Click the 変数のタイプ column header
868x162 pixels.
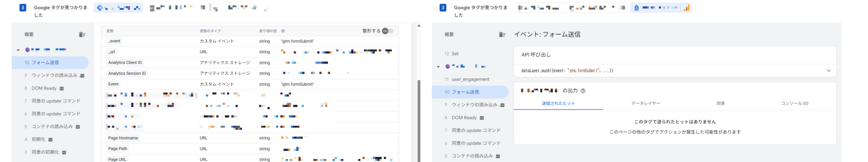[x=210, y=31]
